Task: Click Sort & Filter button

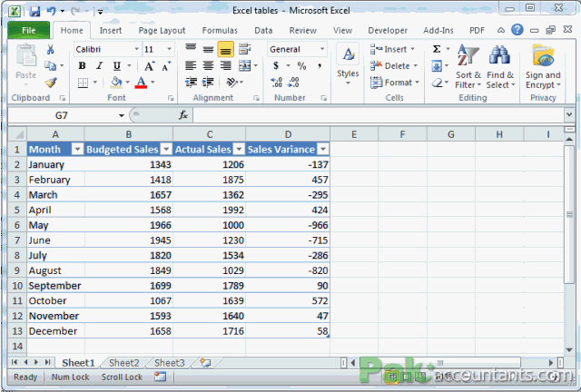Action: coord(468,66)
